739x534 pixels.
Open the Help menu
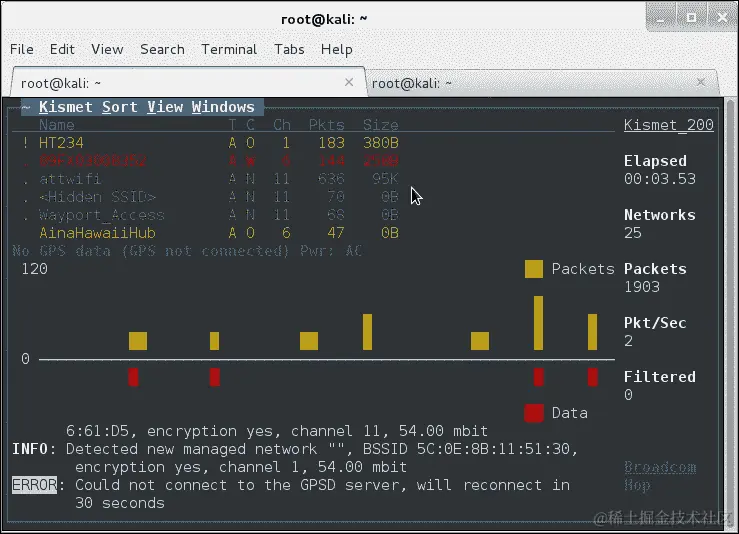pyautogui.click(x=337, y=49)
